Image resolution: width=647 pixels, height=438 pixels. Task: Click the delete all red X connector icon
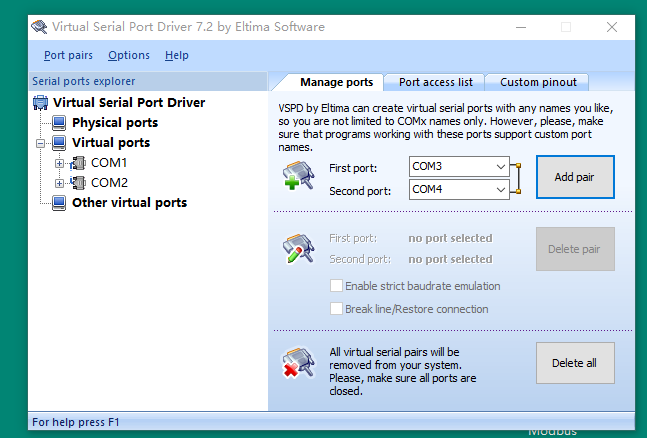click(299, 363)
